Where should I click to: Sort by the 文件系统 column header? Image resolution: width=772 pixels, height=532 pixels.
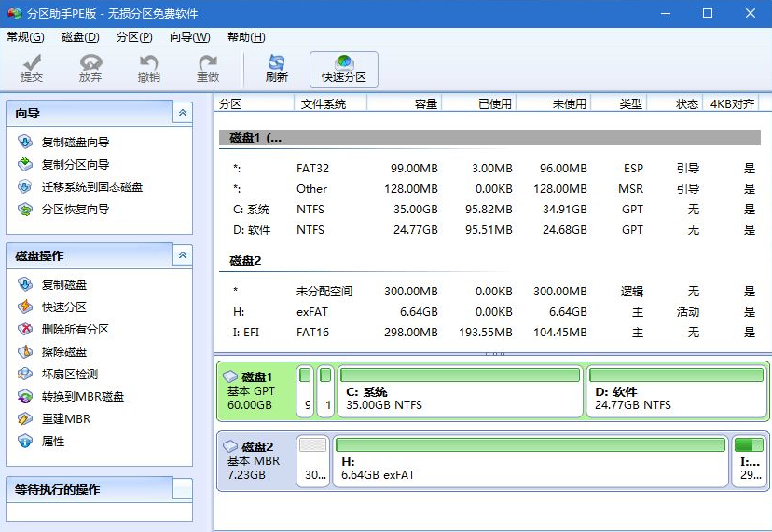(x=321, y=104)
